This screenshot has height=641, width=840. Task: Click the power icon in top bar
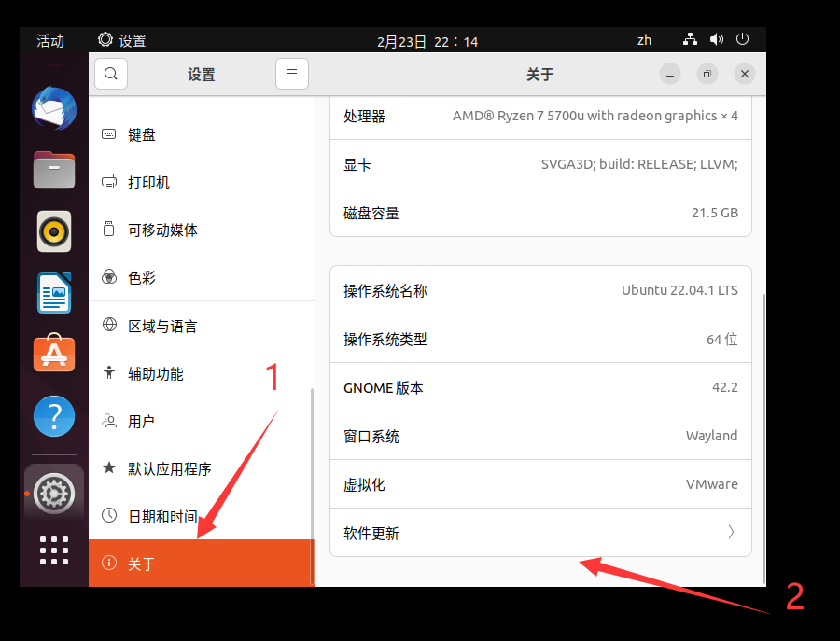tap(742, 39)
